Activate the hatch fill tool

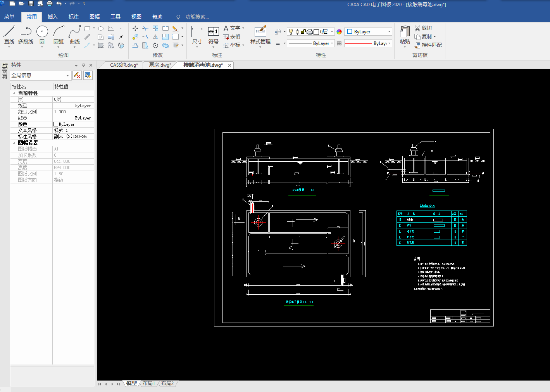[101, 45]
